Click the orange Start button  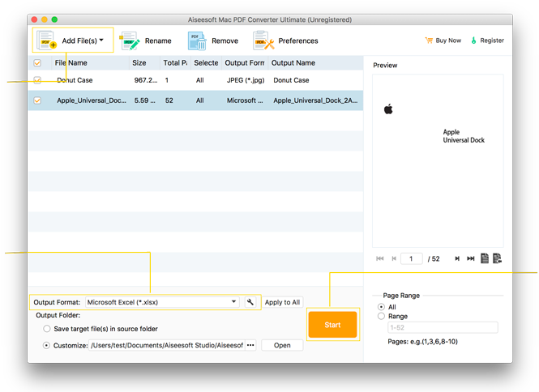332,325
